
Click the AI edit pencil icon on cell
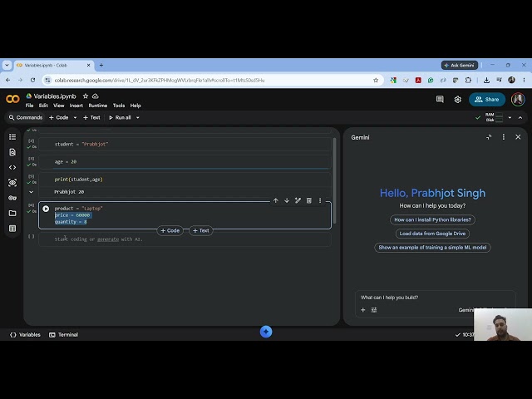pos(298,200)
